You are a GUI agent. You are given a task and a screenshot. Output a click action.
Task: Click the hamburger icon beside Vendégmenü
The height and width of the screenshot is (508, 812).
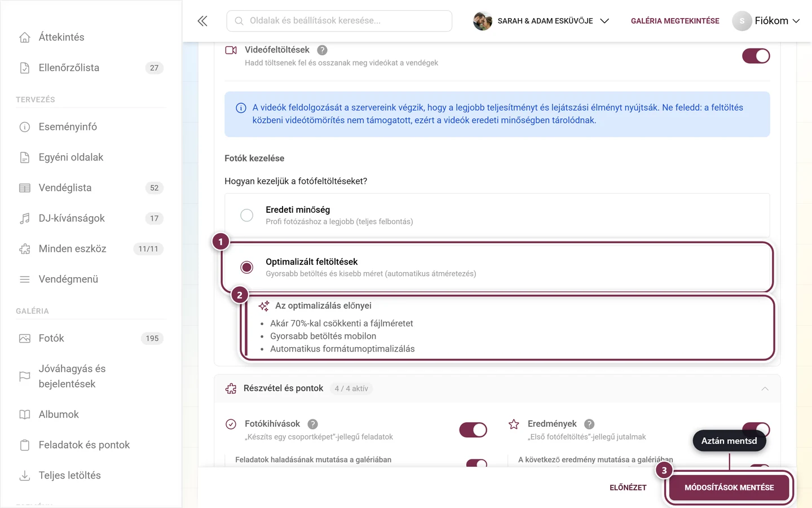(x=25, y=279)
